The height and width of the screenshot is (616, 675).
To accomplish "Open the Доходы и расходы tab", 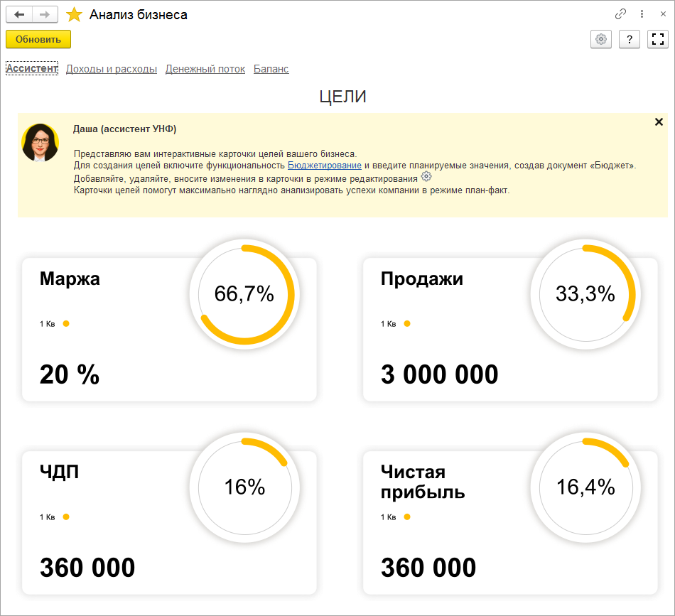I will (111, 69).
